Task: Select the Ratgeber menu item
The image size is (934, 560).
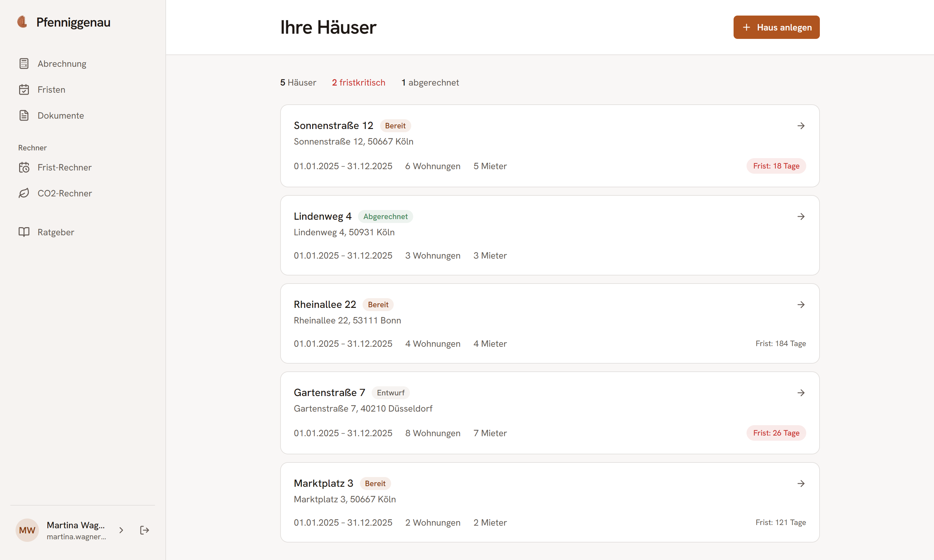Action: click(83, 232)
